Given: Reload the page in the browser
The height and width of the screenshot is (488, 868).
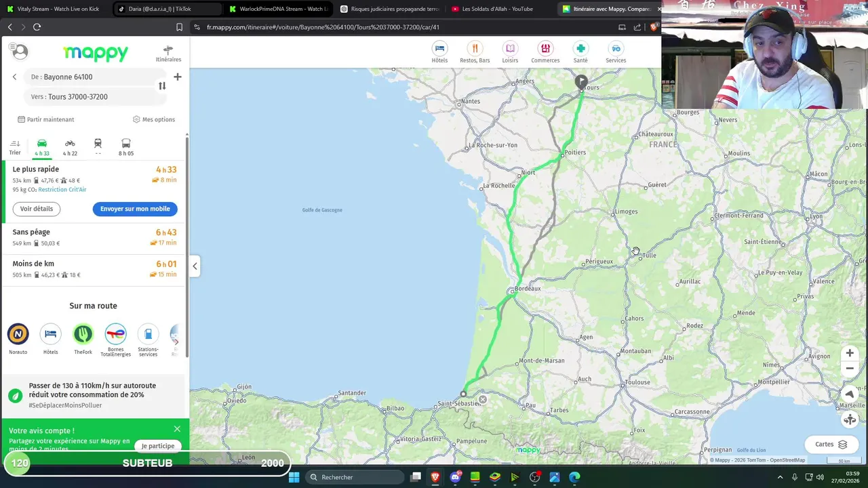Looking at the screenshot, I should click(37, 27).
